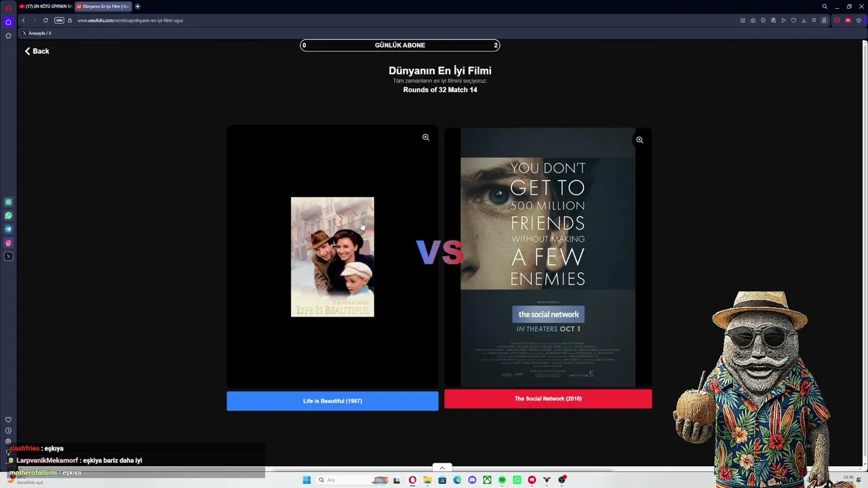Open Instagram in the Opera sidebar
Screen dimensions: 868x488
click(x=8, y=243)
